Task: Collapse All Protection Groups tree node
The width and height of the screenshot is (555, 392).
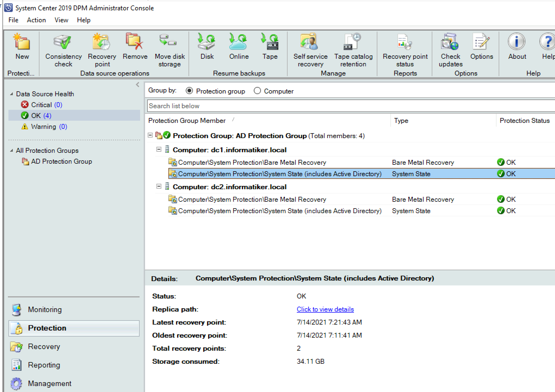Action: (11, 150)
